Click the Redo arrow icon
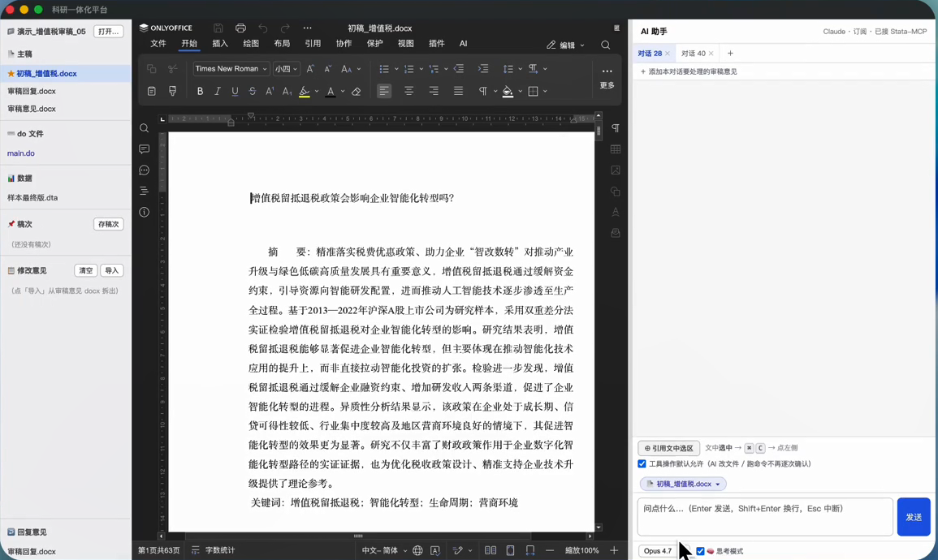The width and height of the screenshot is (938, 560). pos(285,28)
